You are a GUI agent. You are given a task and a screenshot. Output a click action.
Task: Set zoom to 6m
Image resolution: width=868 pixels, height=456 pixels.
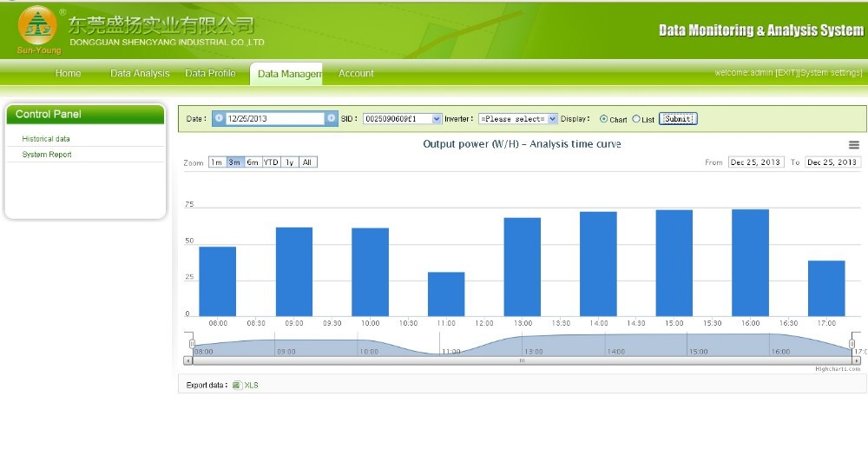(253, 162)
